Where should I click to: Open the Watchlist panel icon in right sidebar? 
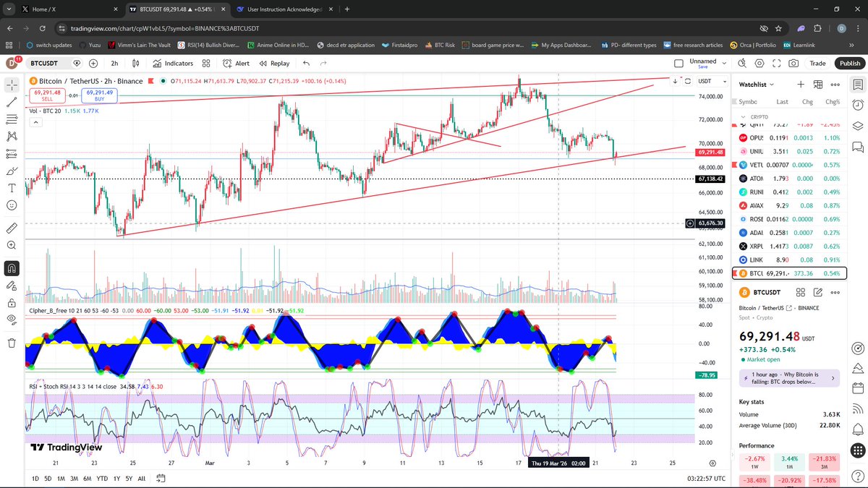click(857, 85)
